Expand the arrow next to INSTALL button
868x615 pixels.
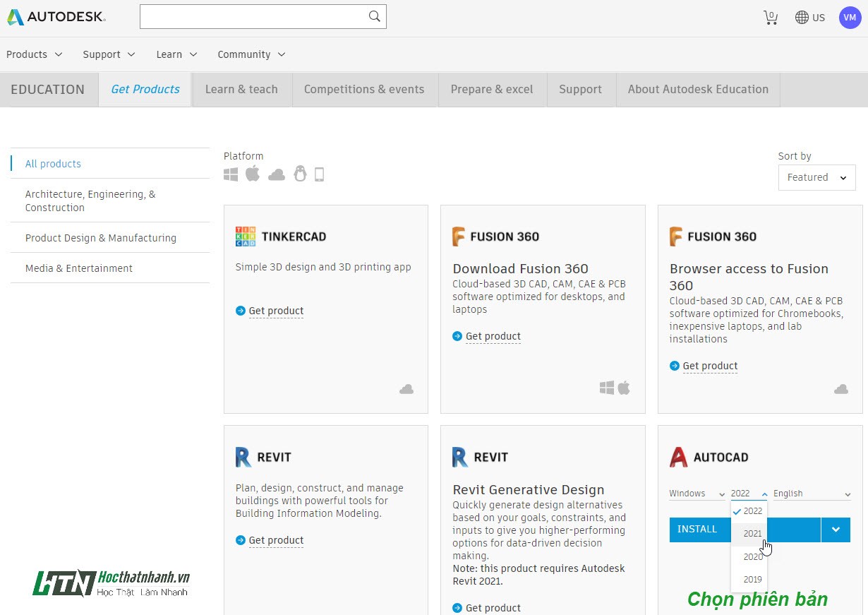pos(836,530)
